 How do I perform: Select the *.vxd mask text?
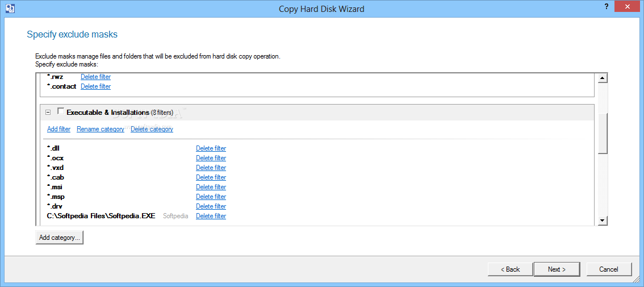(56, 168)
